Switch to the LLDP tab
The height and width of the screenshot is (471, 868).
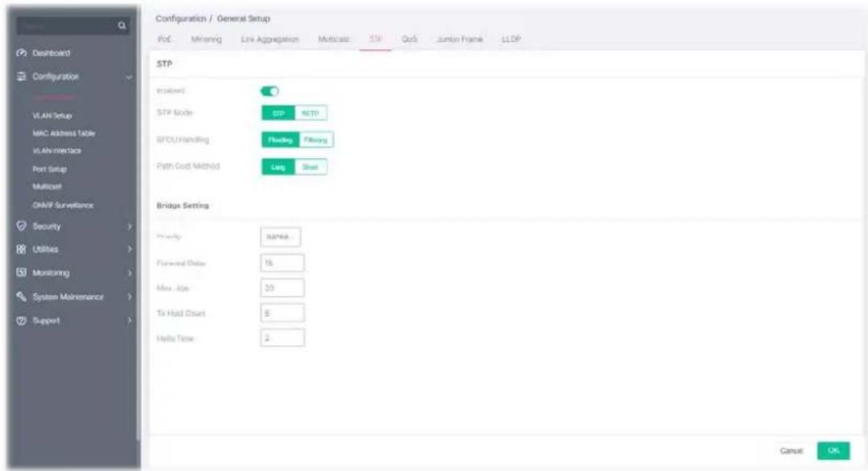point(511,40)
